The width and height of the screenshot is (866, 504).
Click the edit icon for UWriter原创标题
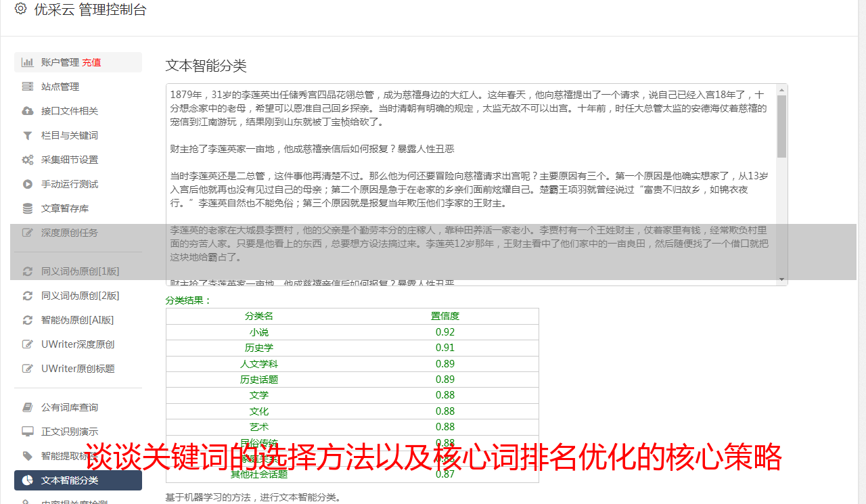coord(28,369)
